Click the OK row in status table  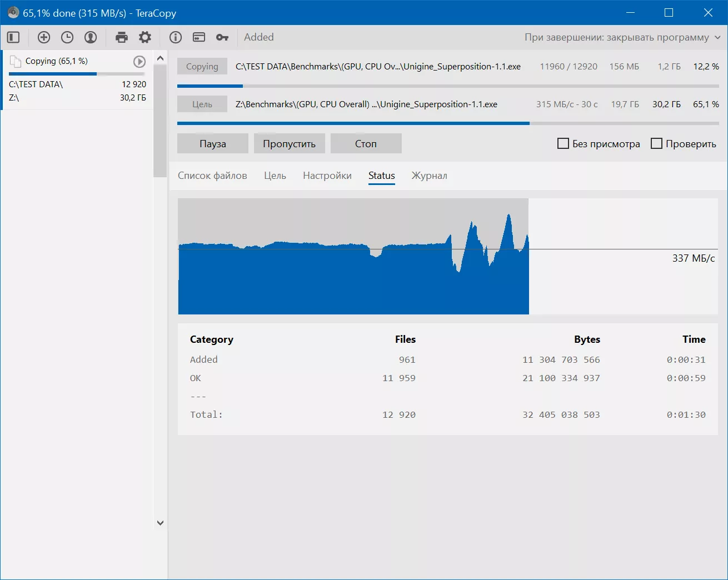click(x=448, y=378)
